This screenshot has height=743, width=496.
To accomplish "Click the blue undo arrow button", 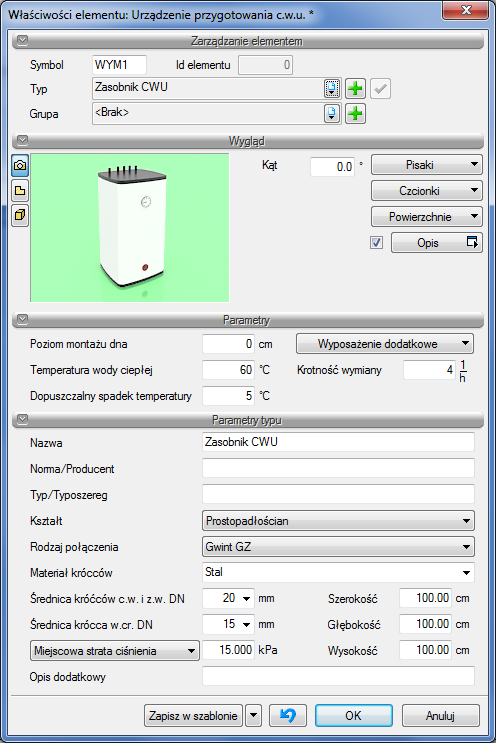I will (x=288, y=715).
